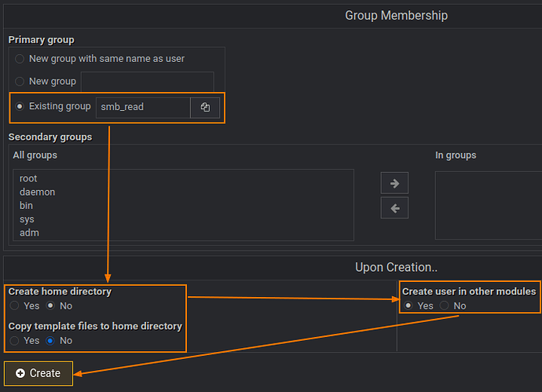Image resolution: width=542 pixels, height=392 pixels.
Task: Select sys in All groups list
Action: (x=27, y=219)
